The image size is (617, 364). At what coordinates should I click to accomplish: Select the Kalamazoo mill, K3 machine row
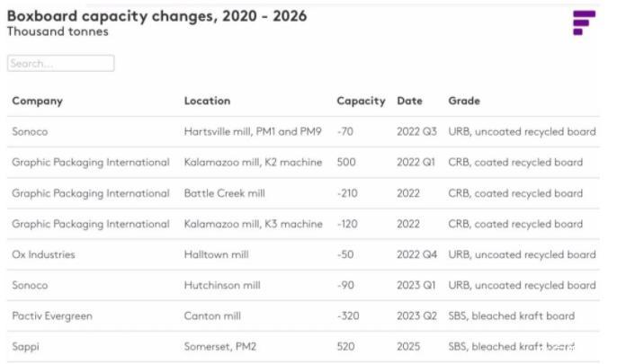click(303, 224)
